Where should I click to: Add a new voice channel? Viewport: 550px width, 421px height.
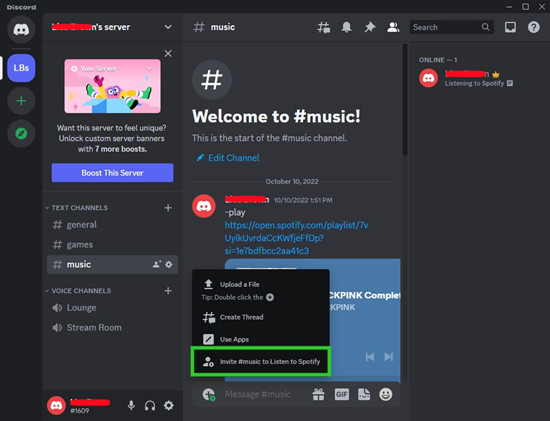click(x=168, y=291)
